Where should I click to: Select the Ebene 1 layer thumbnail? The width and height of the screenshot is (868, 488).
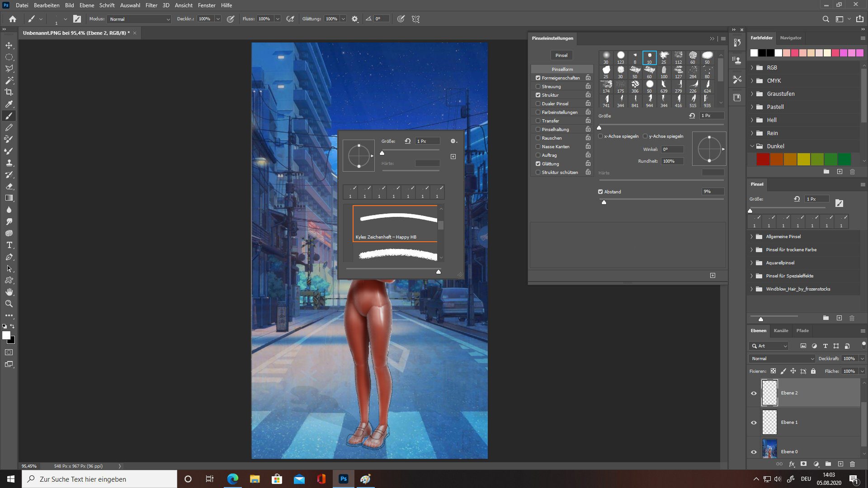pos(769,422)
